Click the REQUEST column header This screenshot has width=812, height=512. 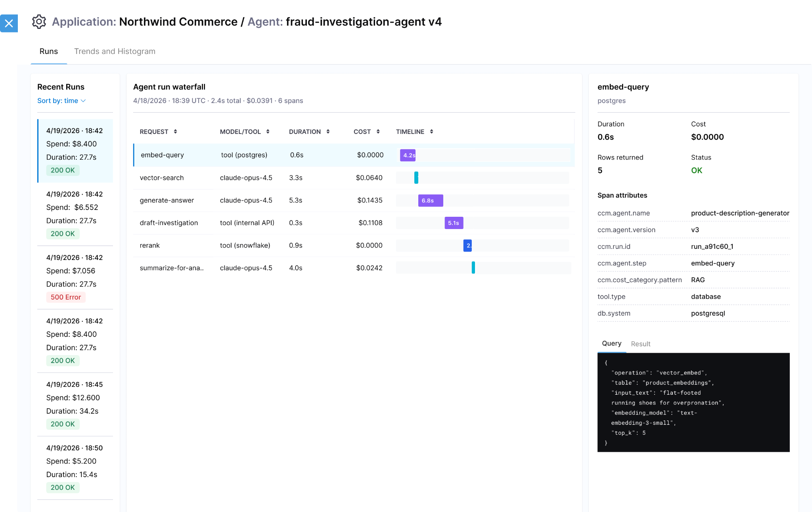(x=154, y=132)
